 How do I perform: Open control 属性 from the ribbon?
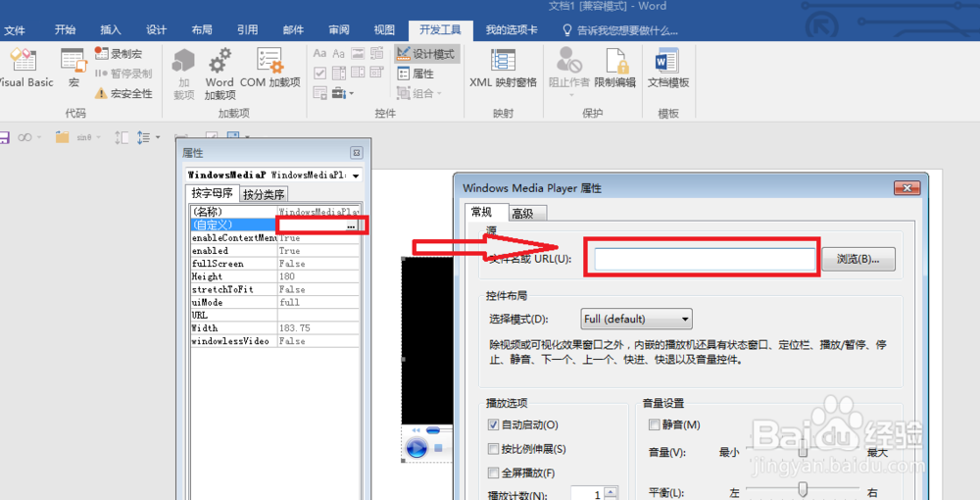[x=416, y=74]
